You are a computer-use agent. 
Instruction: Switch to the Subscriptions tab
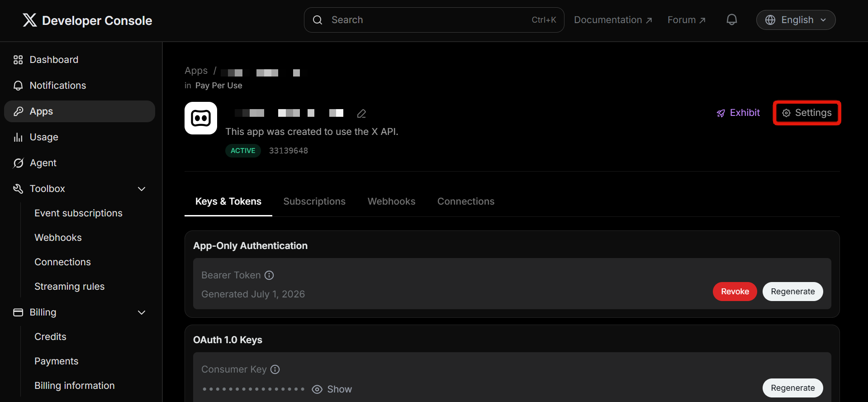[314, 201]
